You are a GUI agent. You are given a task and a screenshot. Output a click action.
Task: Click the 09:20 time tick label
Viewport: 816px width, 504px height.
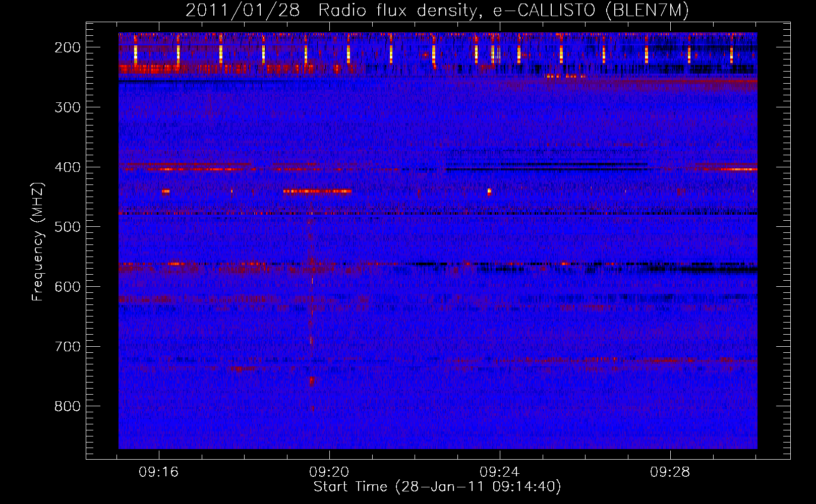pyautogui.click(x=329, y=472)
